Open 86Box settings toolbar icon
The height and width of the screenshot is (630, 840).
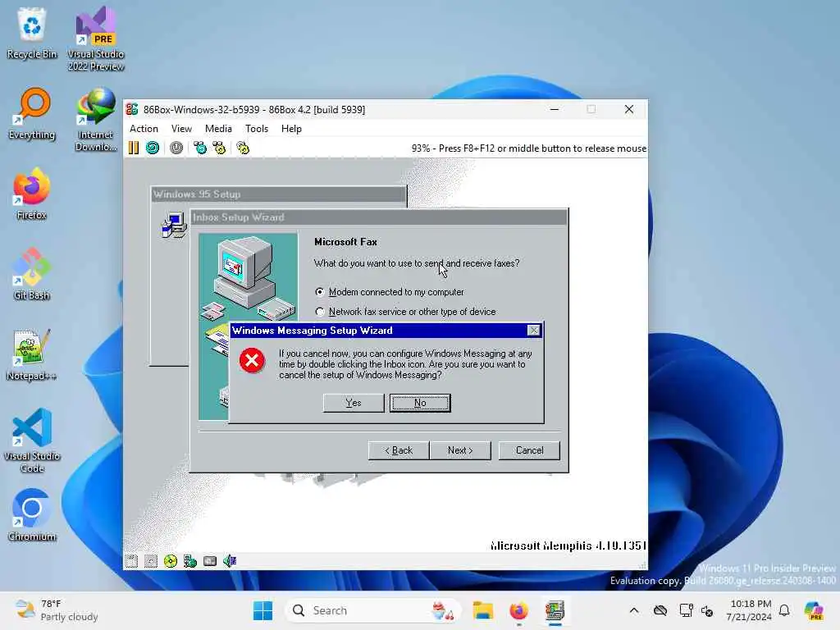tap(243, 148)
